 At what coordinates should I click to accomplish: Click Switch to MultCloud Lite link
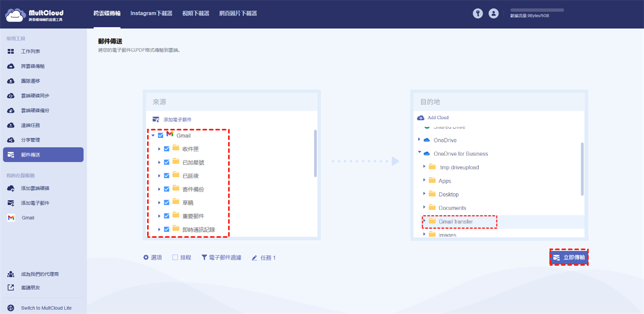point(46,309)
